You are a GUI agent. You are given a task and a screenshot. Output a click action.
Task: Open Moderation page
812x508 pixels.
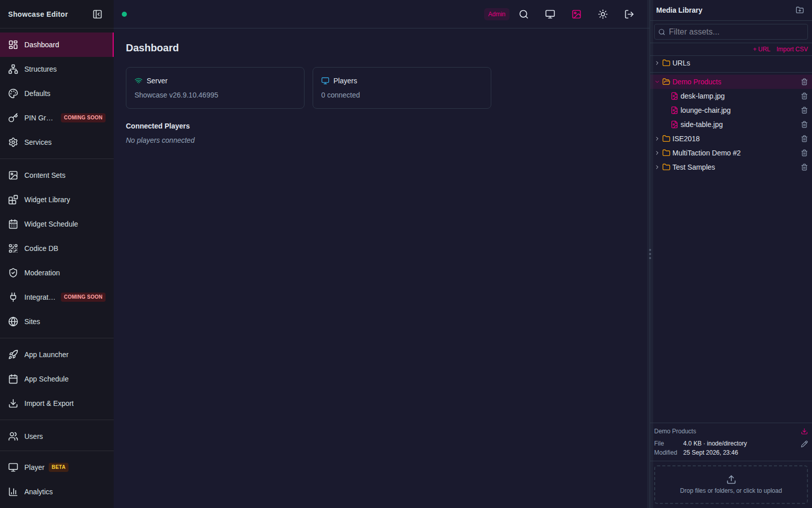[x=57, y=273]
